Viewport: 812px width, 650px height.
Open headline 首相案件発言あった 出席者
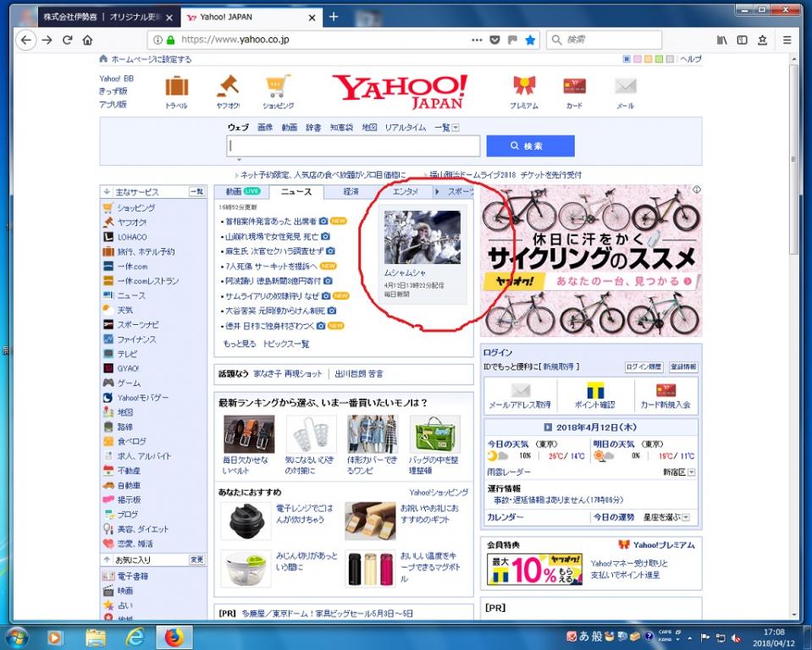pos(271,222)
